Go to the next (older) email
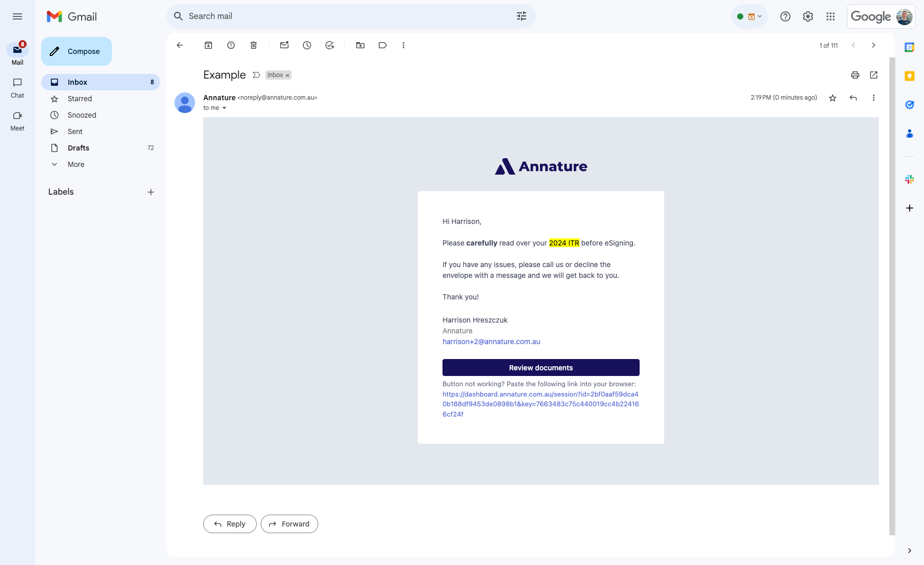The width and height of the screenshot is (924, 565). tap(874, 45)
